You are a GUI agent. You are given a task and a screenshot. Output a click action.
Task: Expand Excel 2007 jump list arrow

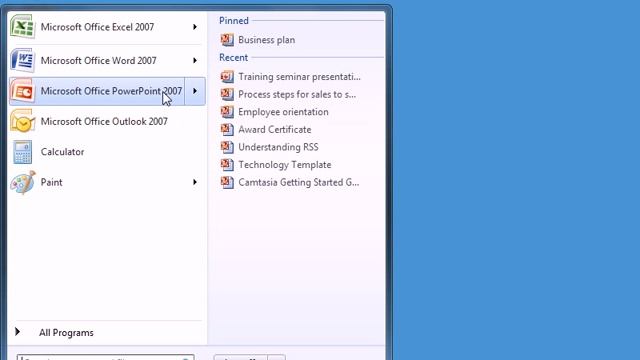[x=195, y=27]
